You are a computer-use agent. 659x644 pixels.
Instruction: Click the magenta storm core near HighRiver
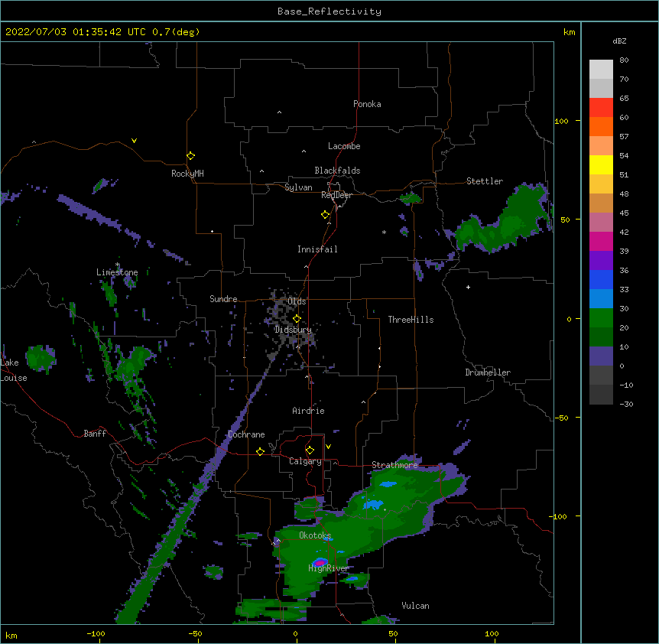[x=320, y=562]
